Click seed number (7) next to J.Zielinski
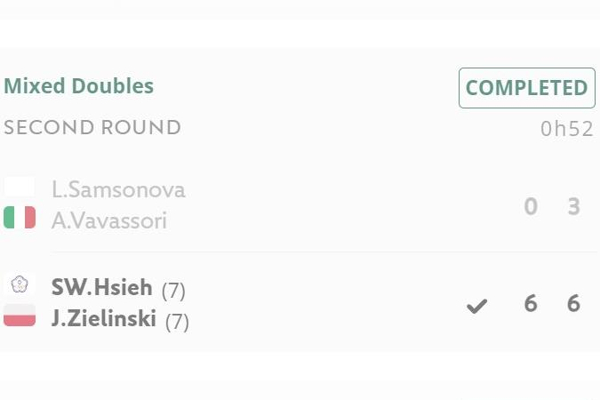This screenshot has width=600, height=400. (x=177, y=322)
